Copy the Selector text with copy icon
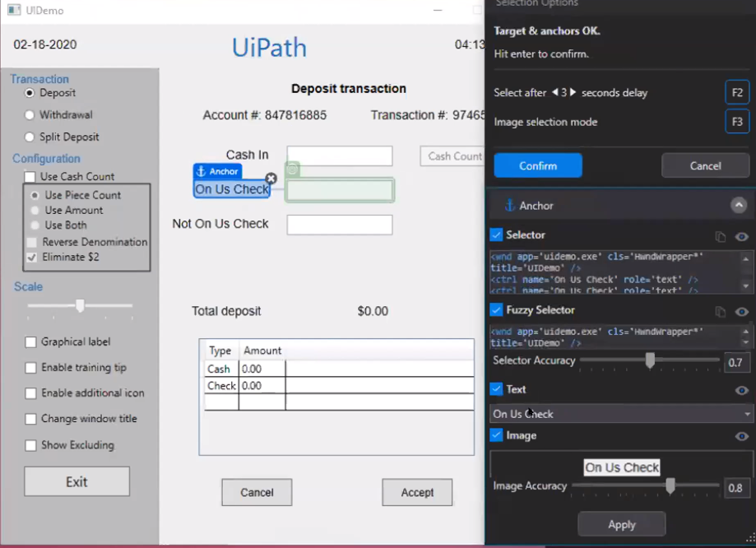The image size is (756, 548). tap(721, 236)
